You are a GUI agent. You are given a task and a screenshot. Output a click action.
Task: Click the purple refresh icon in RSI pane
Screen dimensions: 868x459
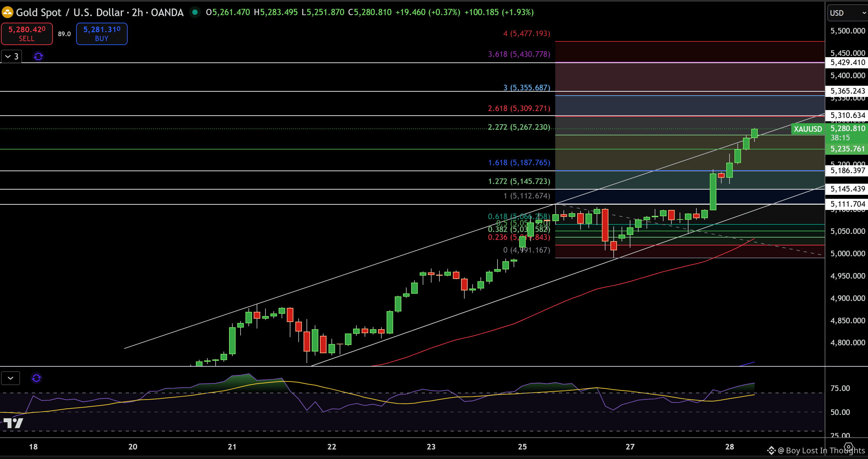36,378
